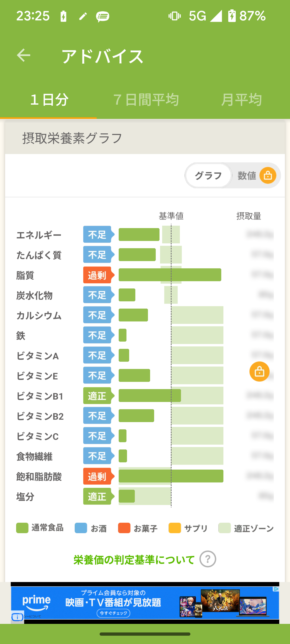The width and height of the screenshot is (290, 644).
Task: Tap the 過剰 tag for 脂質
Action: pyautogui.click(x=98, y=275)
